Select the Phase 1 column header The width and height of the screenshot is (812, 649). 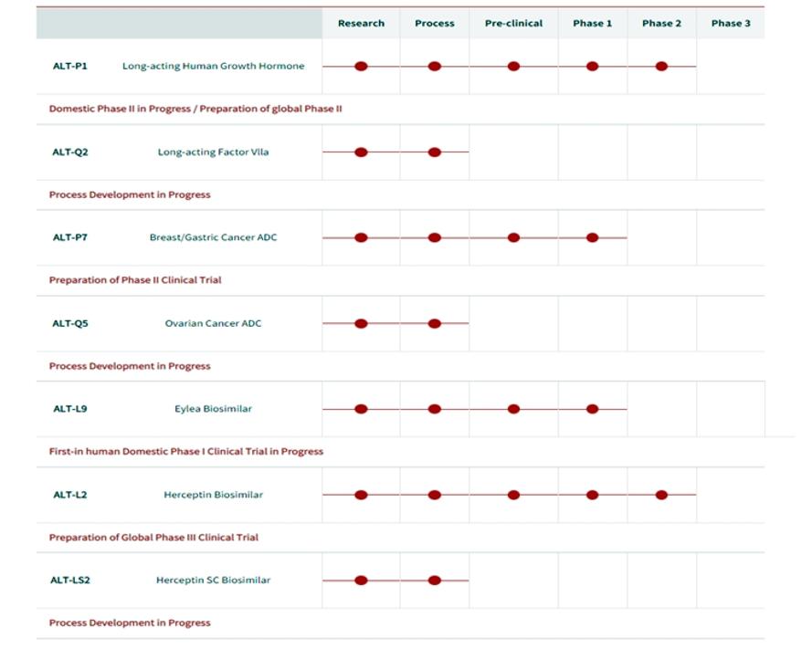[593, 24]
